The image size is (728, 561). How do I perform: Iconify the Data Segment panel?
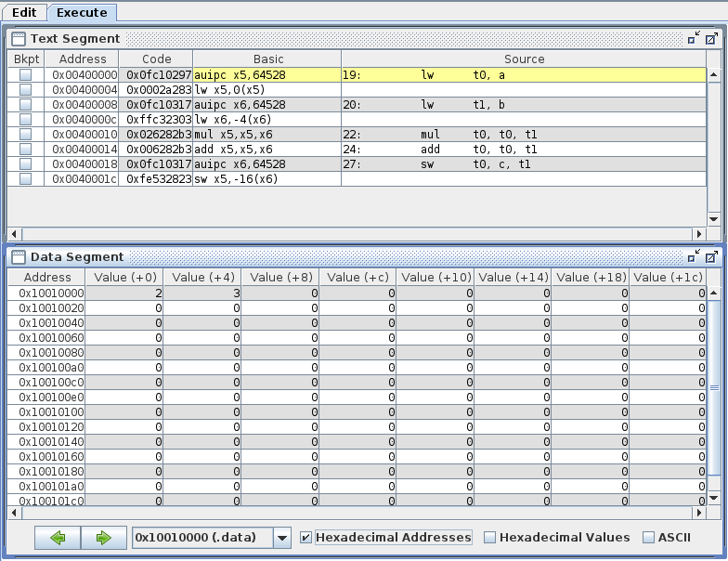point(694,256)
